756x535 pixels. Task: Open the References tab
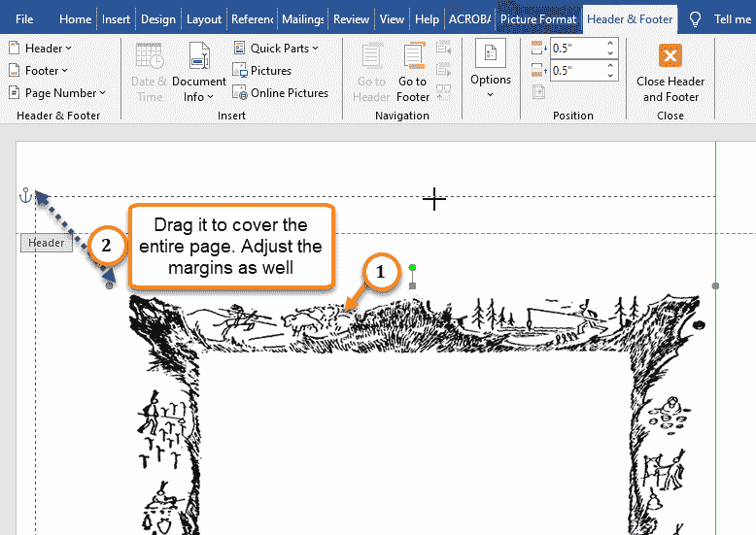(x=252, y=19)
